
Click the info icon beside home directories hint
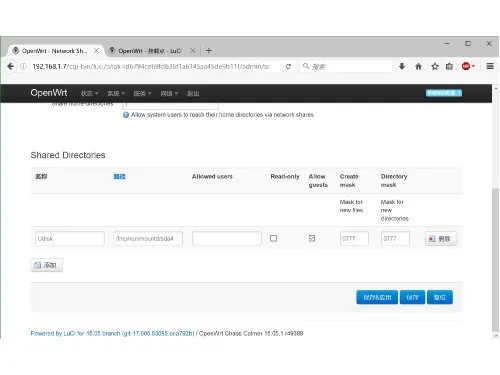[x=126, y=115]
